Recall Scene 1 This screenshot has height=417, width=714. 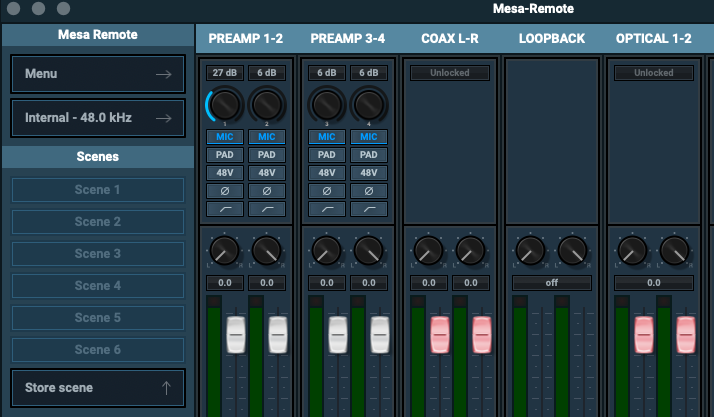pos(98,190)
